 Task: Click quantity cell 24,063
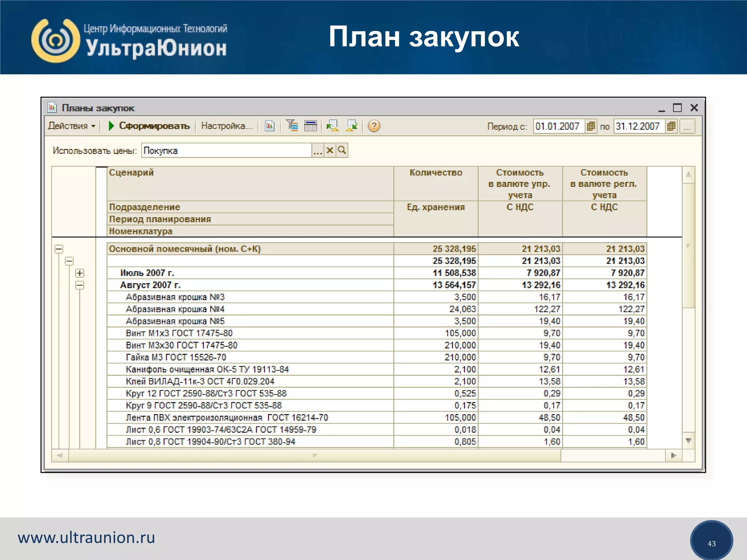point(436,309)
